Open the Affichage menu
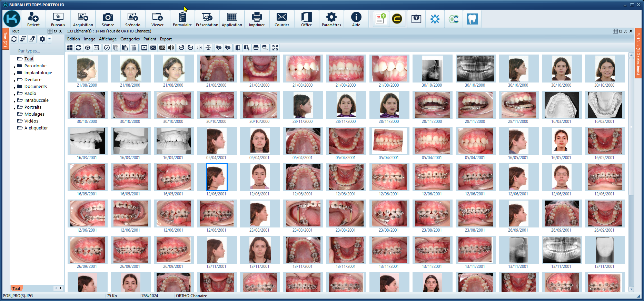 point(108,39)
